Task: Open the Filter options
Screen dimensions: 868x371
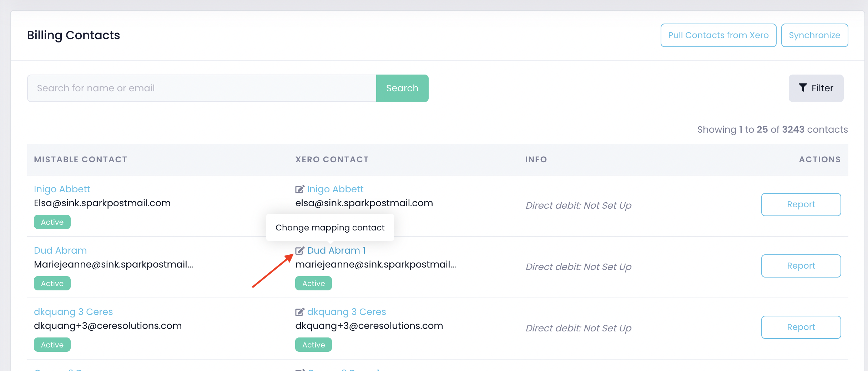Action: click(x=816, y=88)
